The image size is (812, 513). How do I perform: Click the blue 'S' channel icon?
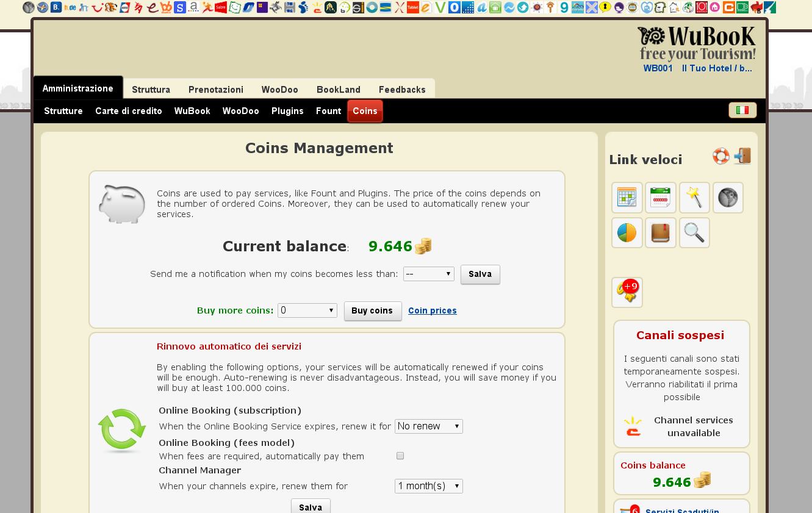click(180, 7)
